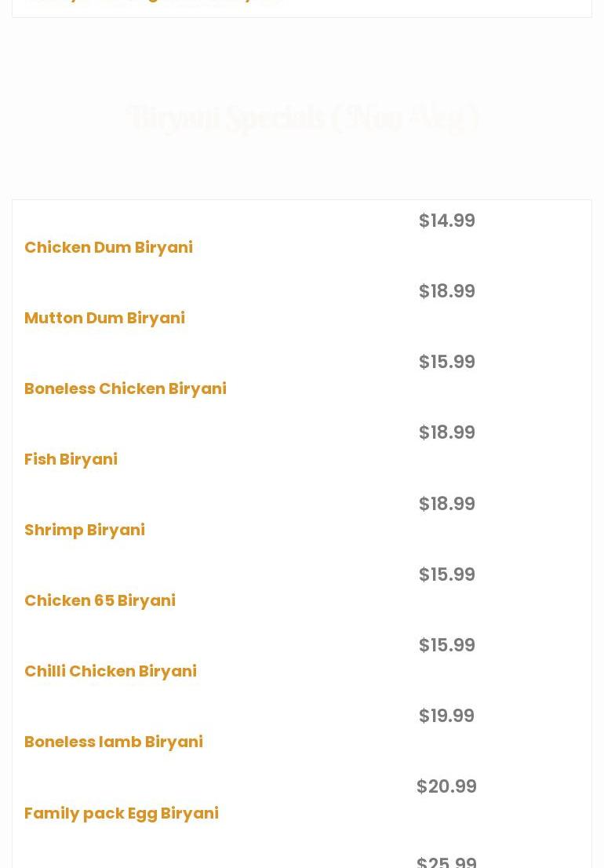Click the $18.99 price for Shrimp Biryani

click(x=446, y=504)
